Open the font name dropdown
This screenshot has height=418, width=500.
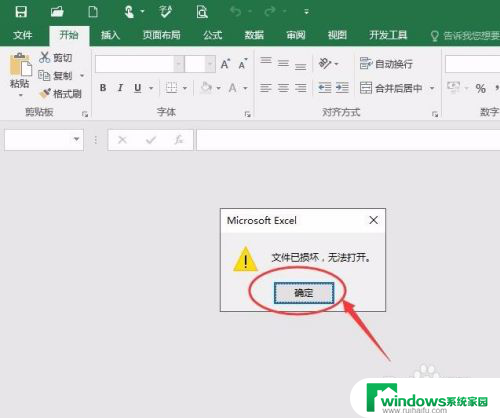pyautogui.click(x=179, y=64)
